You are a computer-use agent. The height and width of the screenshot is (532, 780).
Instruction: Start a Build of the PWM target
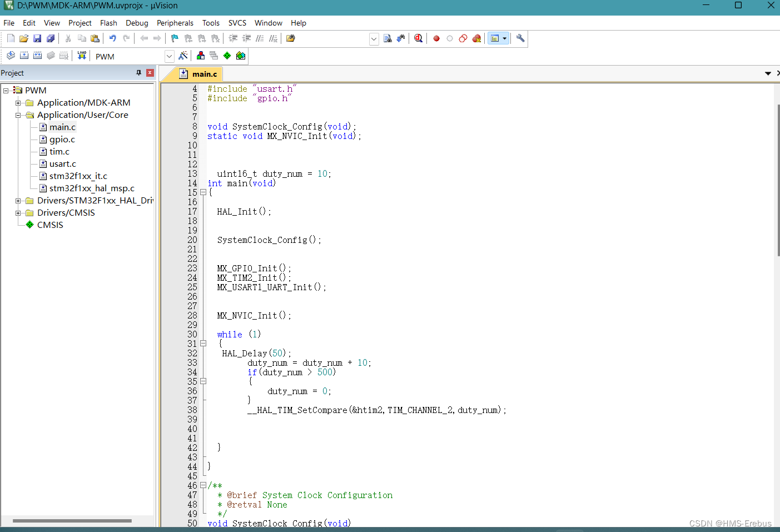pyautogui.click(x=24, y=55)
